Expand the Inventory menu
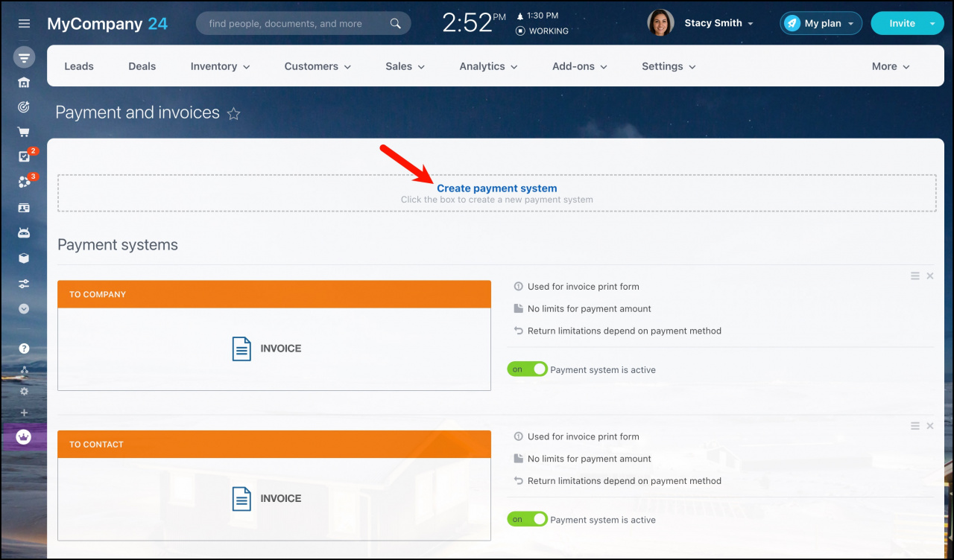The height and width of the screenshot is (560, 954). [x=221, y=66]
